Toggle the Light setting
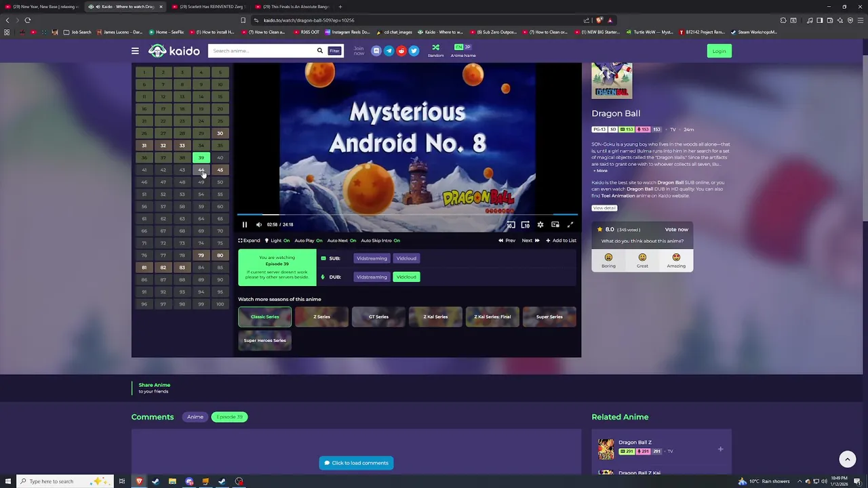The height and width of the screenshot is (488, 868). point(277,241)
